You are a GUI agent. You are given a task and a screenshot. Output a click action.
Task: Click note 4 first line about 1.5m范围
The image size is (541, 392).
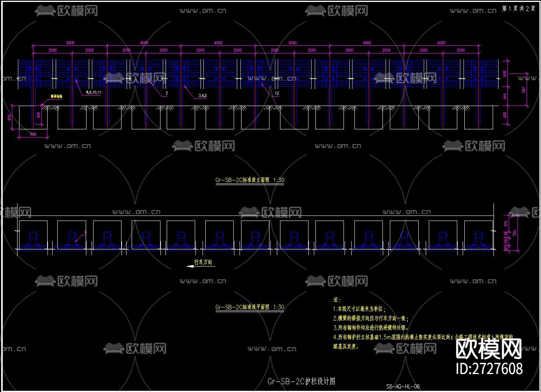pos(423,337)
